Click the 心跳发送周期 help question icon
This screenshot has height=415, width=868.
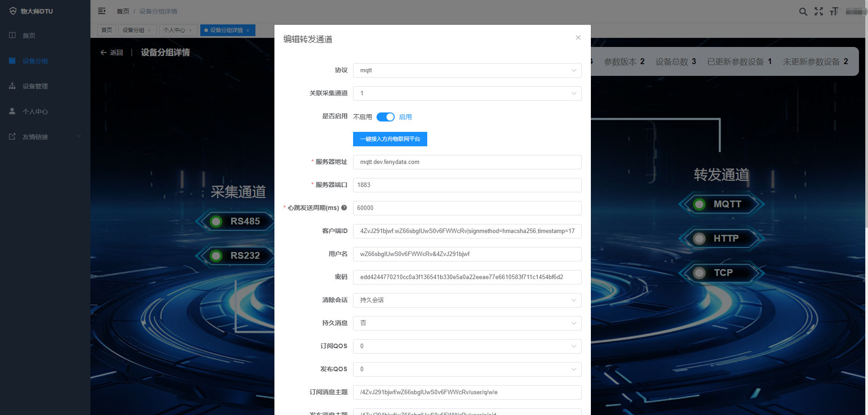click(344, 208)
